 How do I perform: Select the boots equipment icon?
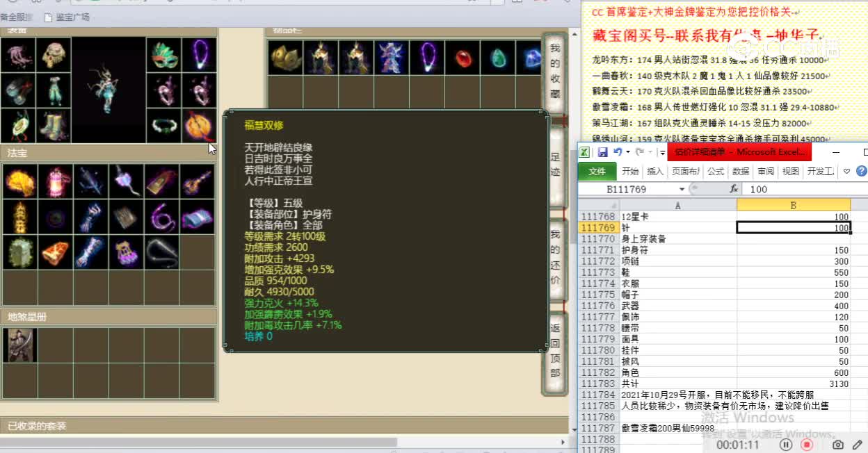click(x=54, y=126)
